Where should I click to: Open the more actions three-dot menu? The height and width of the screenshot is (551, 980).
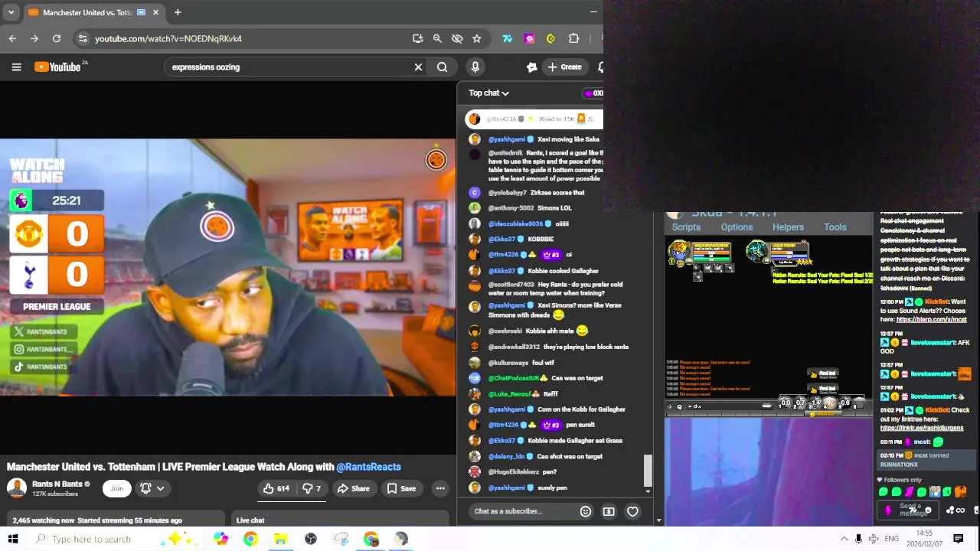click(440, 488)
